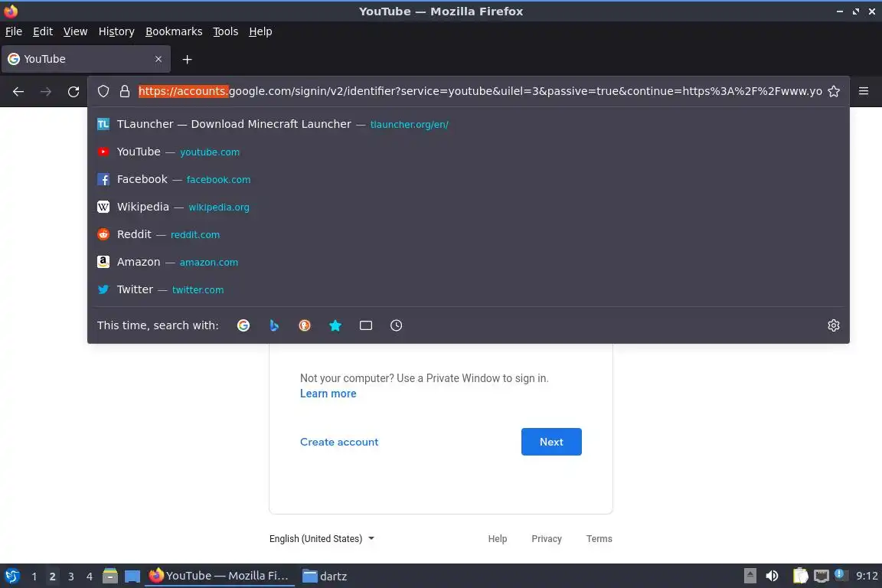Click in the URL address bar
The width and height of the screenshot is (882, 588).
coord(480,91)
